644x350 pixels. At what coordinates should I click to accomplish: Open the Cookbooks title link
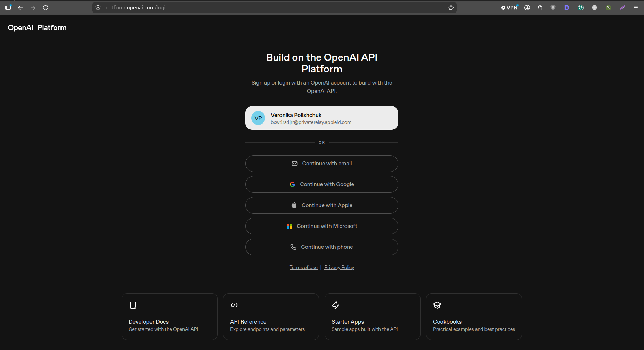point(447,322)
